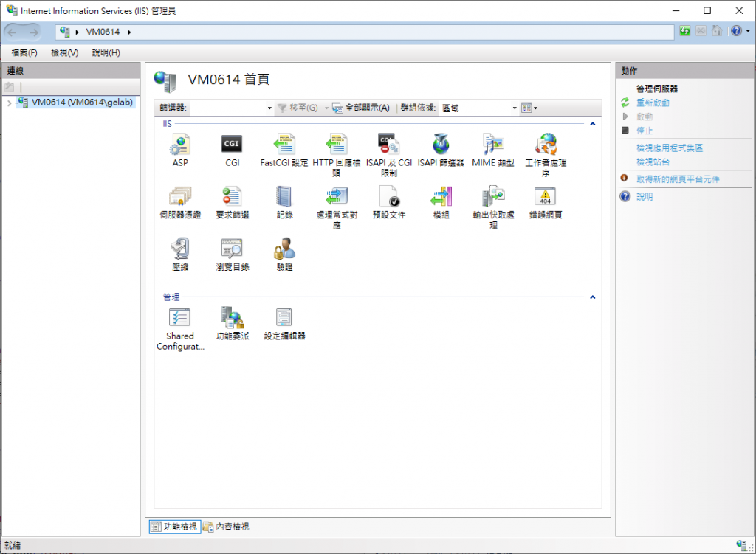Open the 移至(G) dropdown arrow
This screenshot has height=554, width=756.
[x=326, y=108]
